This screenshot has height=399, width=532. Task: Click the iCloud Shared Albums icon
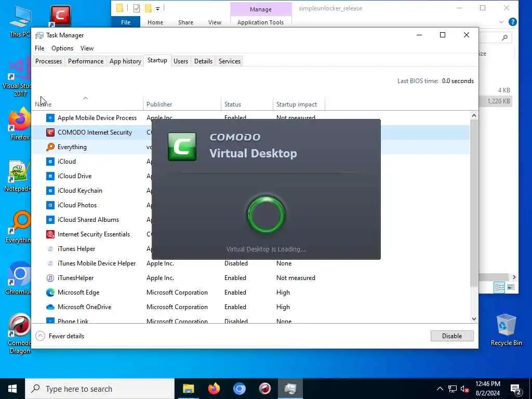pyautogui.click(x=50, y=220)
